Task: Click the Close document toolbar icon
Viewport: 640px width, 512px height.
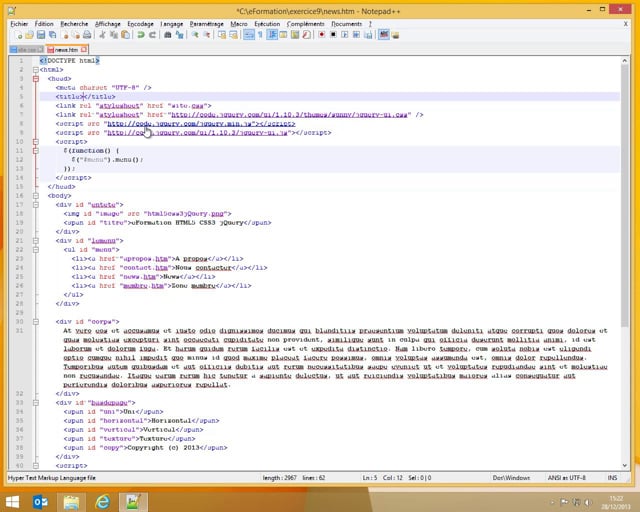Action: tap(65, 35)
